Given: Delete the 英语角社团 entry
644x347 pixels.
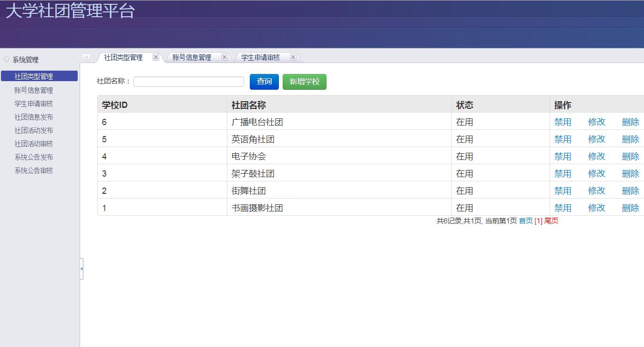Looking at the screenshot, I should 630,139.
